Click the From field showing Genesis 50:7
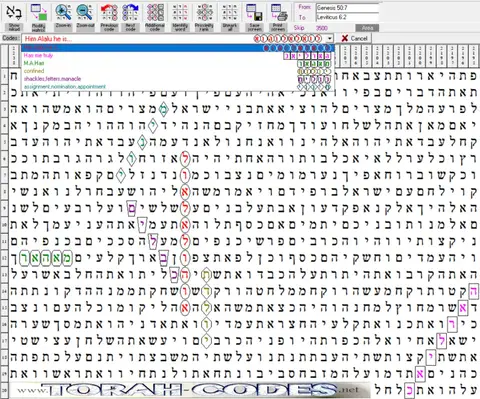Screen dimensions: 480x399 347,8
